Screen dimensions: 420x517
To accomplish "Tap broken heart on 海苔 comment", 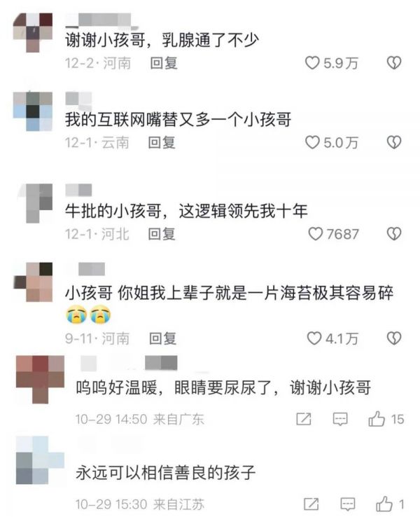I will coord(393,338).
